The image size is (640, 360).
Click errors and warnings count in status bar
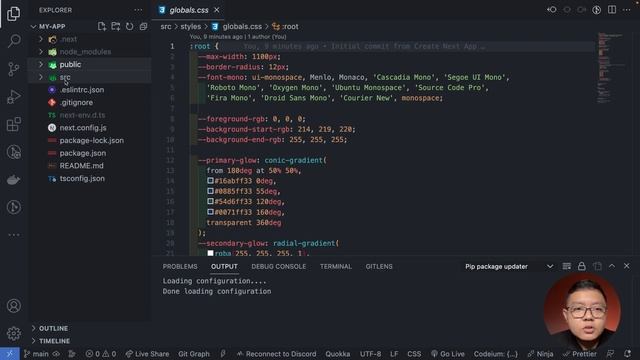(101, 354)
